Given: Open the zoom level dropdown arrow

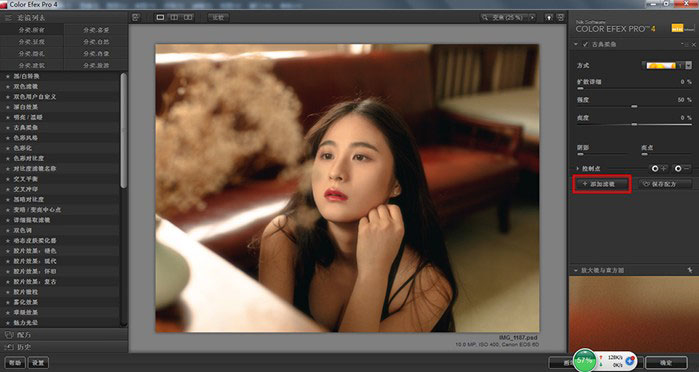Looking at the screenshot, I should pyautogui.click(x=532, y=17).
